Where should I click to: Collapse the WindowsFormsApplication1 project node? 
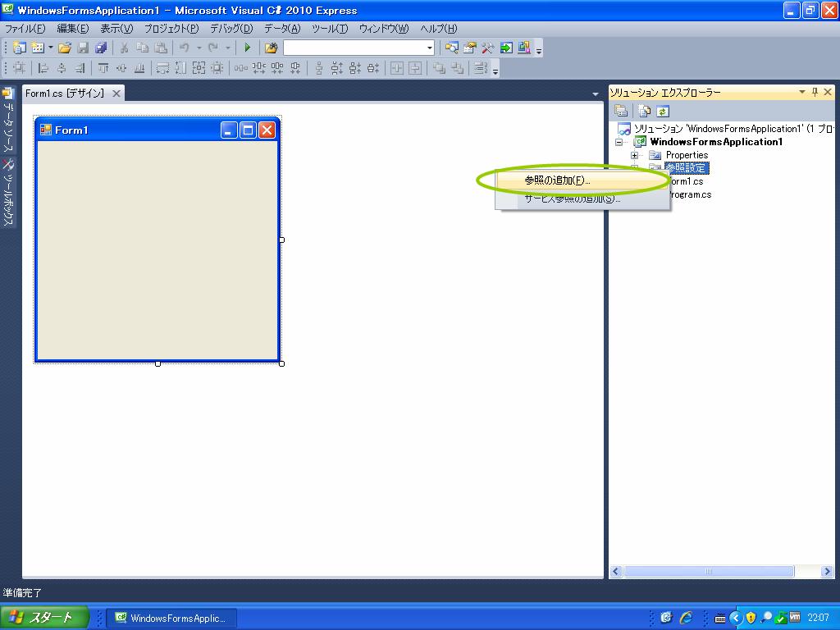(x=620, y=142)
